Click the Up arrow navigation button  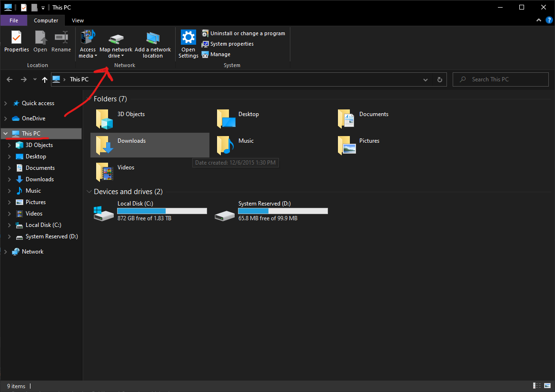[x=45, y=79]
